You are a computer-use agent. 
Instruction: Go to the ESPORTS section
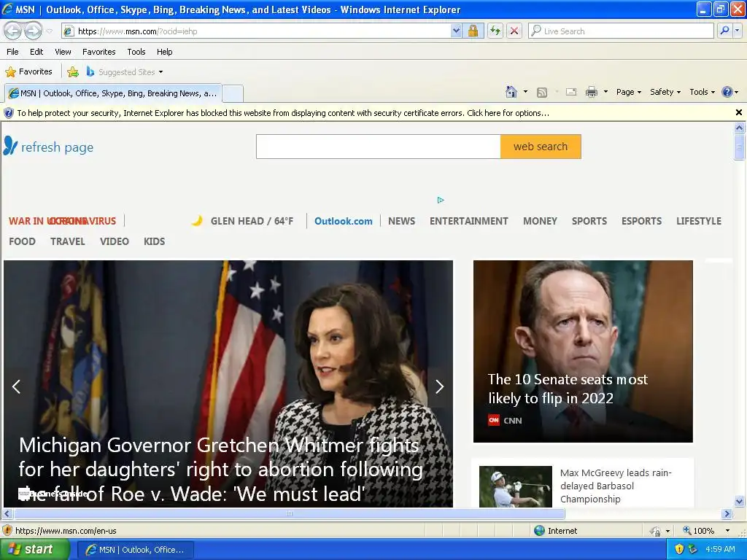click(641, 221)
